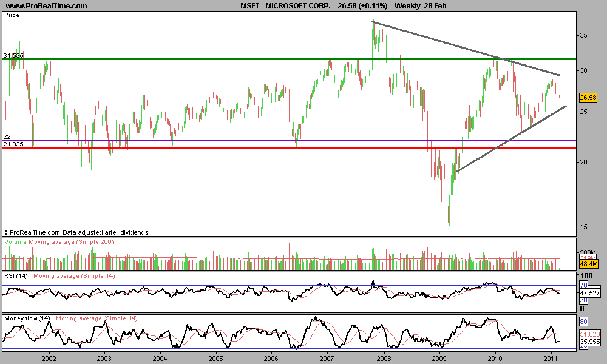Click the Price panel label
607x364 pixels.
(12, 15)
